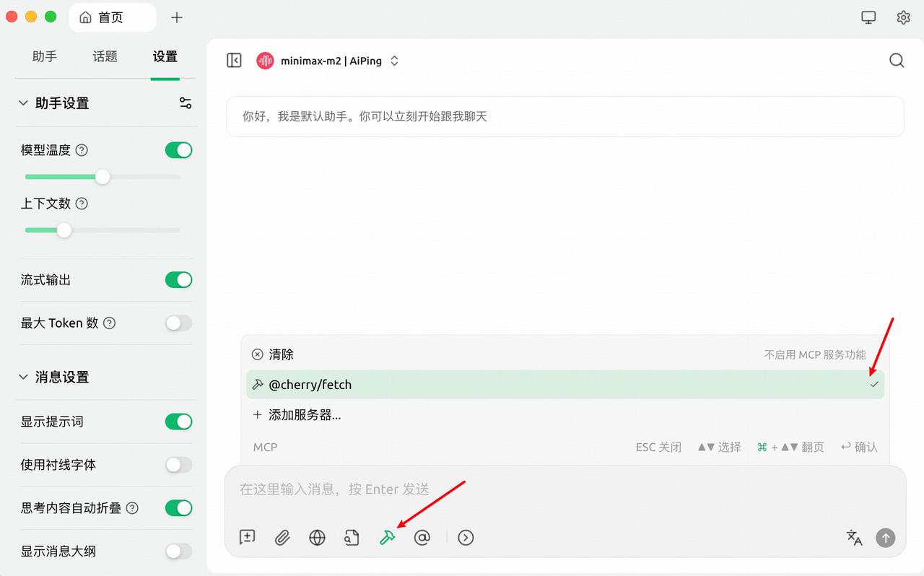Screen dimensions: 924x576
Task: Toggle the 模型温度 switch
Action: pyautogui.click(x=178, y=150)
